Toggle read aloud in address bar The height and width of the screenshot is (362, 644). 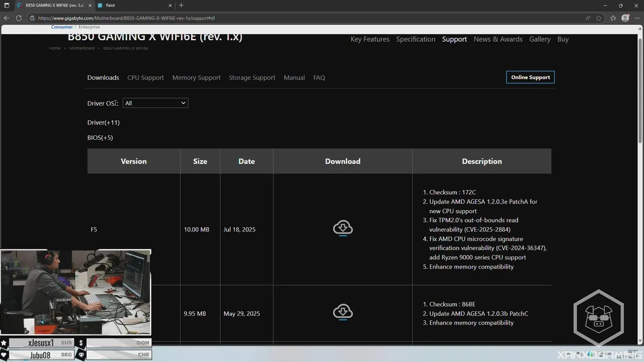[588, 18]
